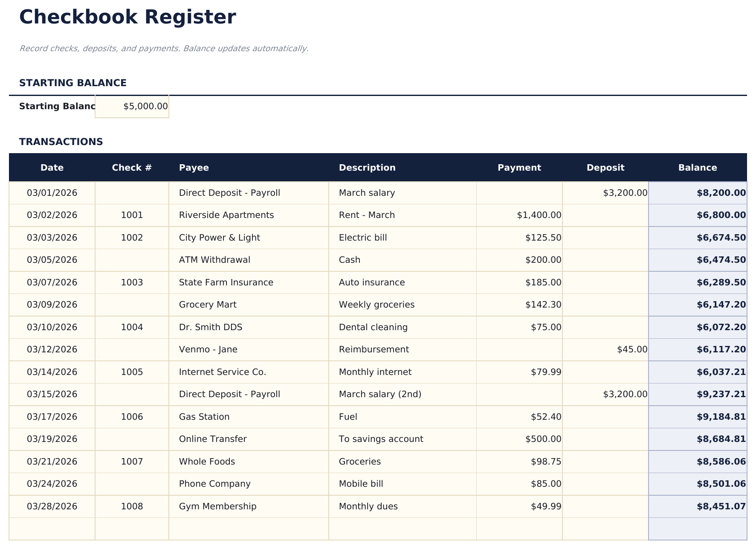This screenshot has width=756, height=549.
Task: Click the Gym Membership payee cell
Action: (218, 506)
